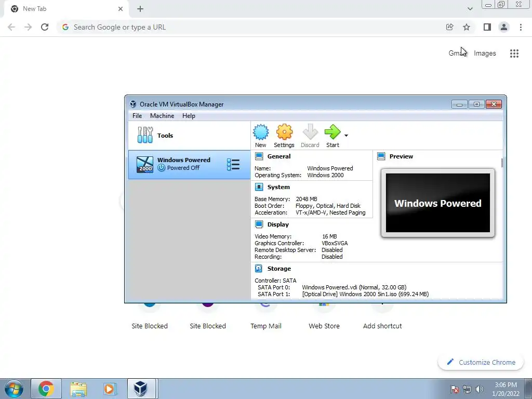This screenshot has height=399, width=532.
Task: Click the taskbar clock and date
Action: point(506,389)
